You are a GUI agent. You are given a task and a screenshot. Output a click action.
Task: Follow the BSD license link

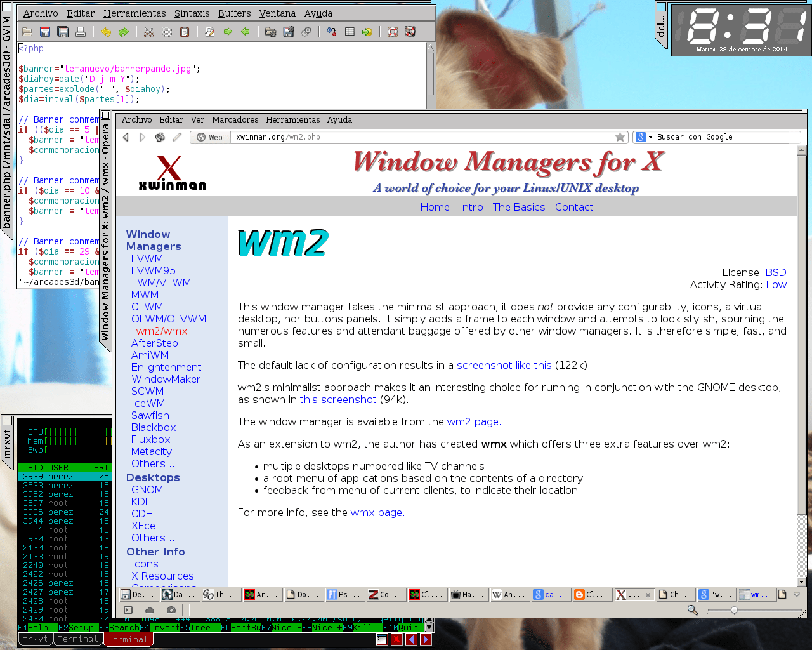776,272
